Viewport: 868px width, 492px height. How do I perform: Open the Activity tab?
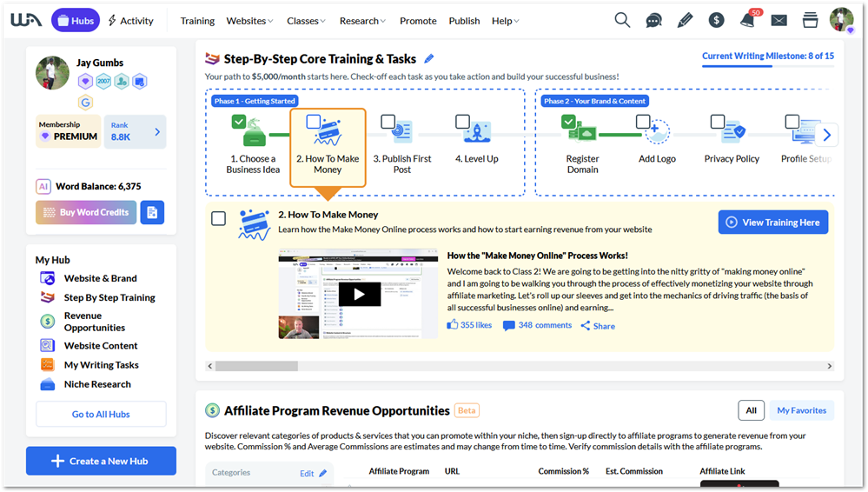(130, 21)
